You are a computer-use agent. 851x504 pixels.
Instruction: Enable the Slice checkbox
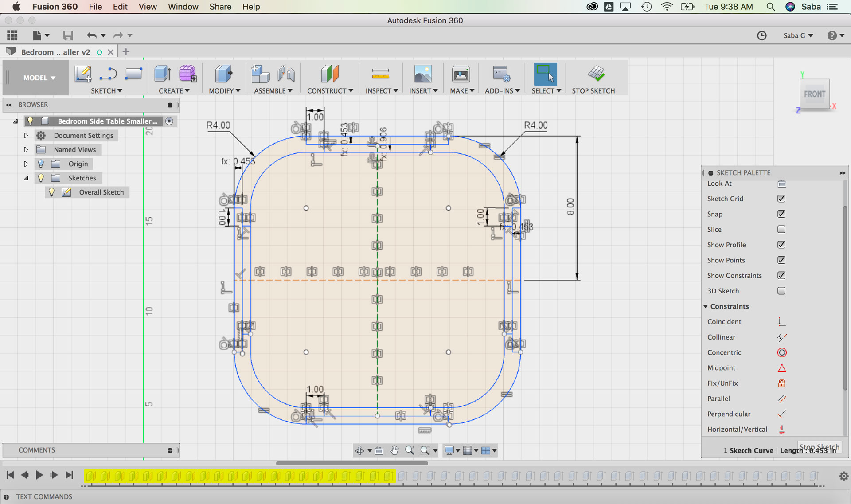pos(781,230)
